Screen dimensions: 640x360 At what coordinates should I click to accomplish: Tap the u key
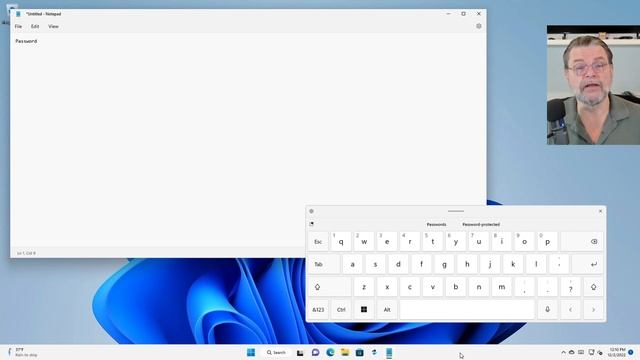479,242
